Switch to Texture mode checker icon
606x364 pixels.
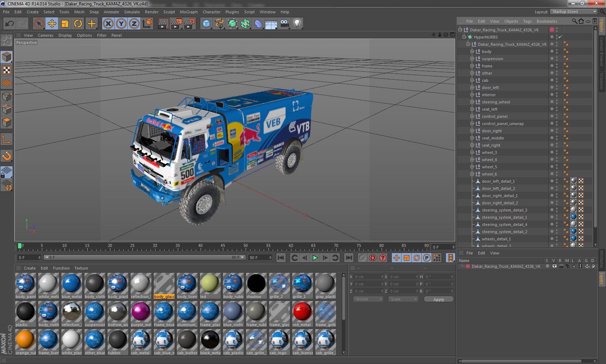6,70
